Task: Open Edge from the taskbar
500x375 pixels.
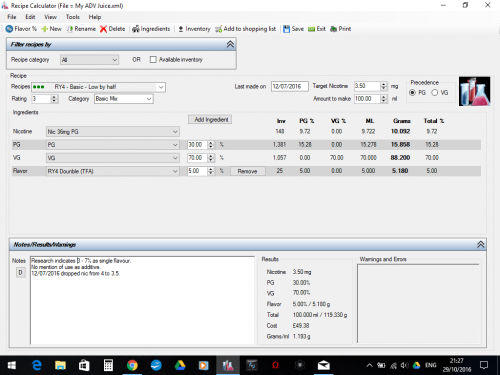Action: [37, 365]
